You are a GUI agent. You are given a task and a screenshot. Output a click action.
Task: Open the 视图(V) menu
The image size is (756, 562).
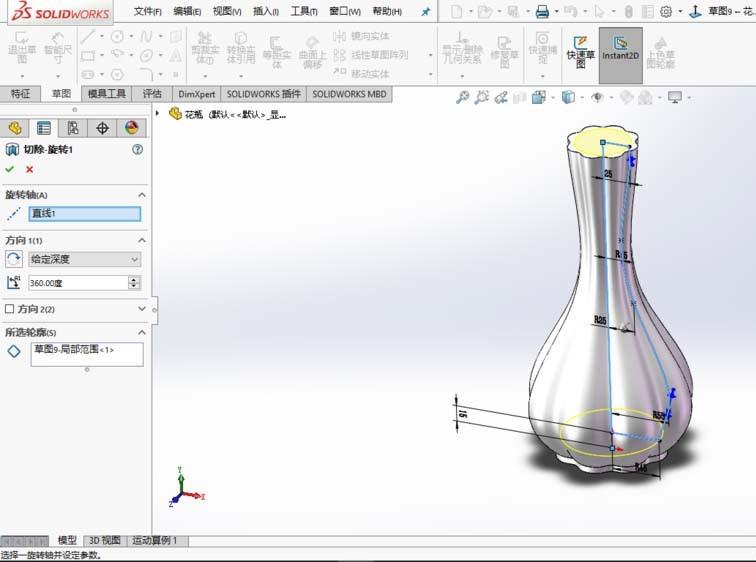[227, 11]
